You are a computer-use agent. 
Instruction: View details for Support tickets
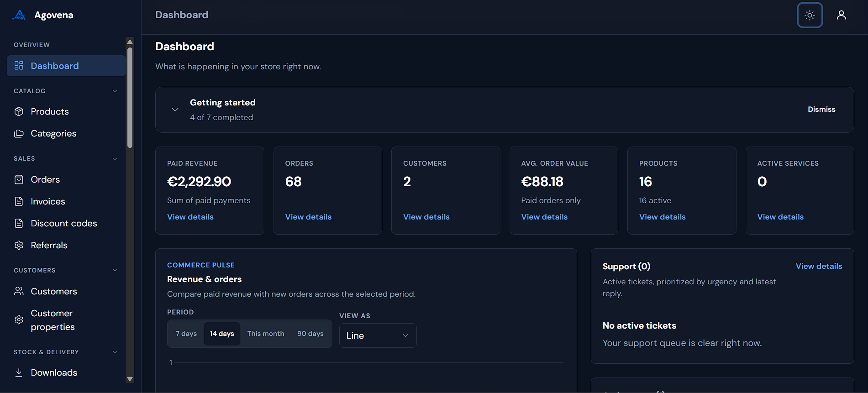click(819, 266)
